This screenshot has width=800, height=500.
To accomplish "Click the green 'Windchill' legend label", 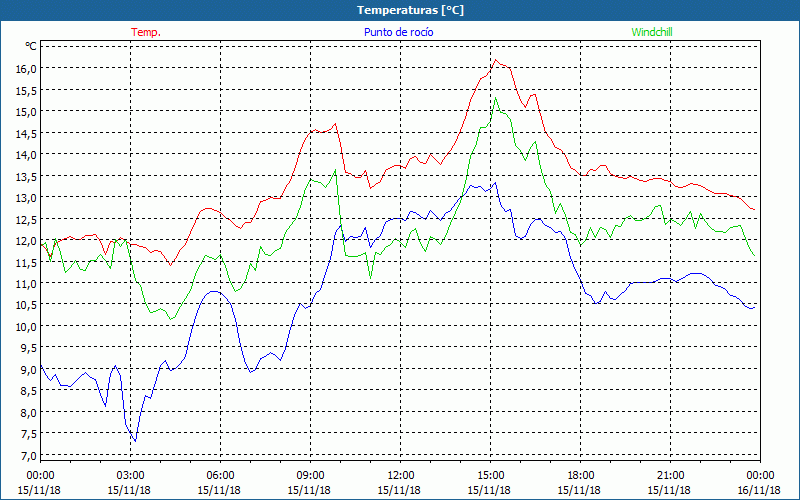I will pyautogui.click(x=652, y=32).
